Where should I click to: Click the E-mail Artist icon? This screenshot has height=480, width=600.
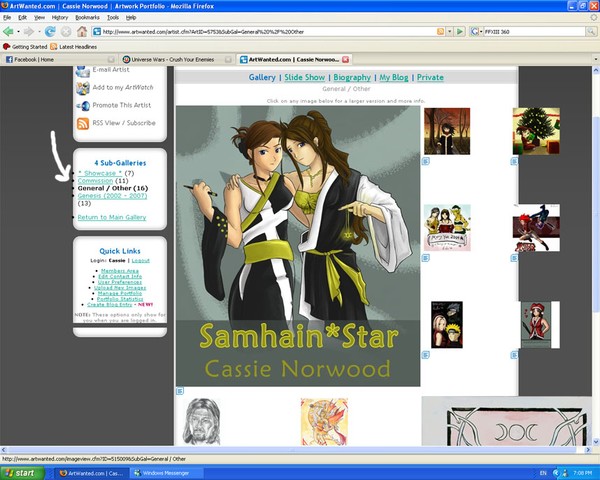(83, 71)
